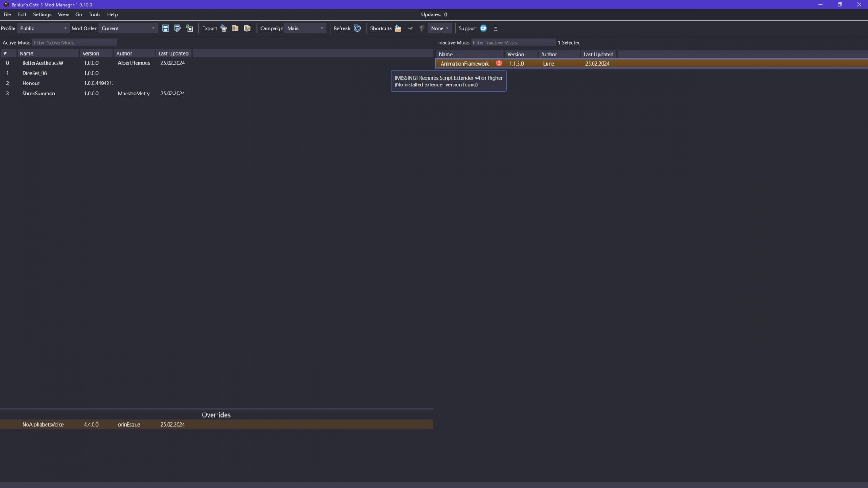
Task: Click the Save load order disk icon
Action: [165, 28]
